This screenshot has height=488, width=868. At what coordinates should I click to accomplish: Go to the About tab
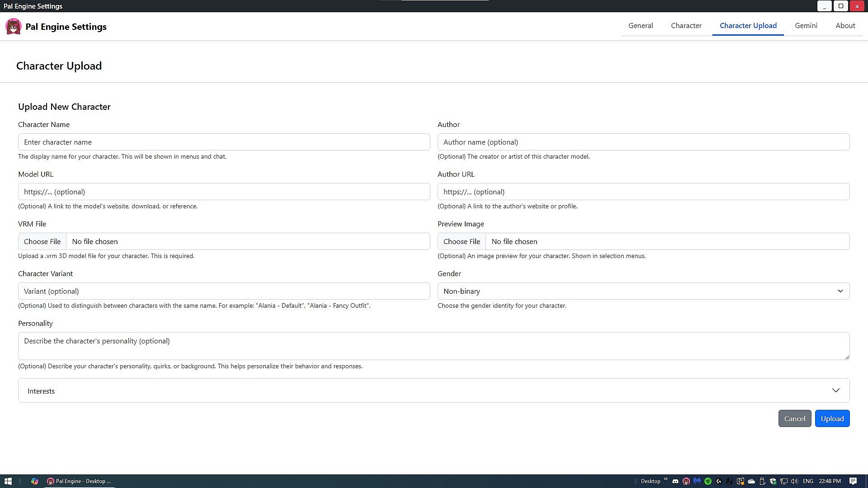[845, 26]
